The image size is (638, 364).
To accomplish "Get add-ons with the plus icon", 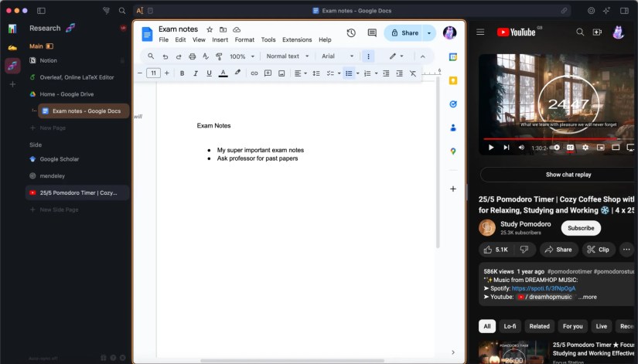I will click(x=453, y=189).
